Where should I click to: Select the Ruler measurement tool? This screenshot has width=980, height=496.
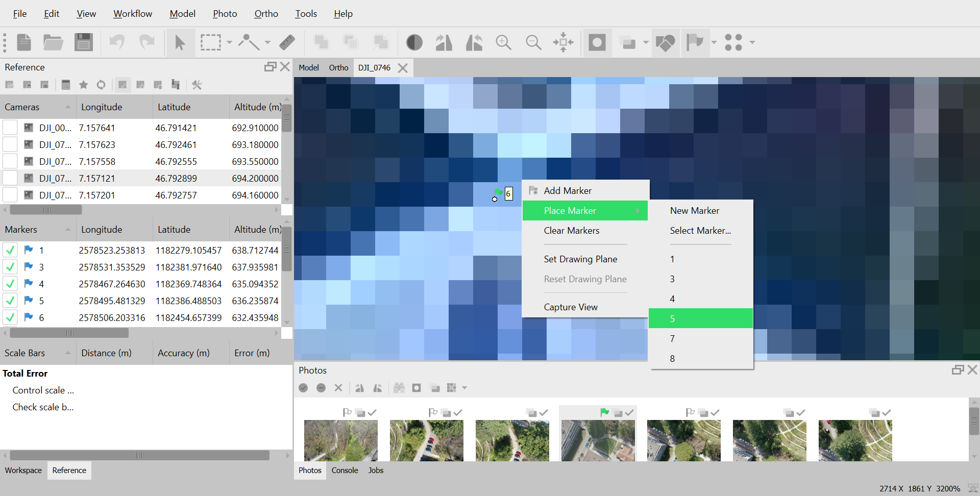pyautogui.click(x=287, y=42)
